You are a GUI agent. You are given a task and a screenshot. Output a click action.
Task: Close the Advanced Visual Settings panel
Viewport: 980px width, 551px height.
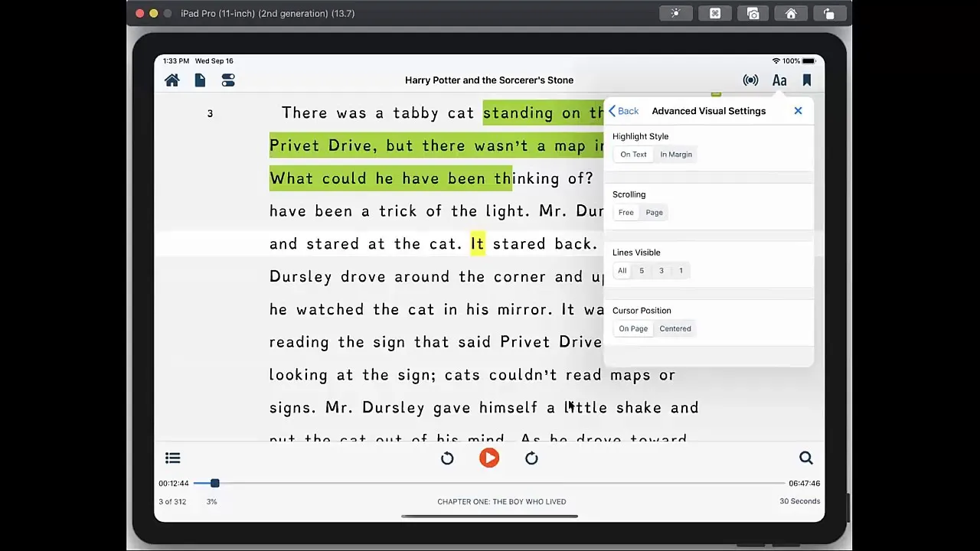798,111
